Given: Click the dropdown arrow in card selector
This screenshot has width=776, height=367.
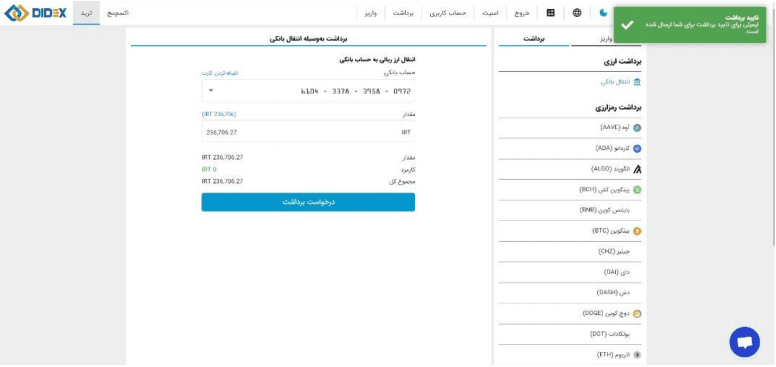Looking at the screenshot, I should 211,91.
